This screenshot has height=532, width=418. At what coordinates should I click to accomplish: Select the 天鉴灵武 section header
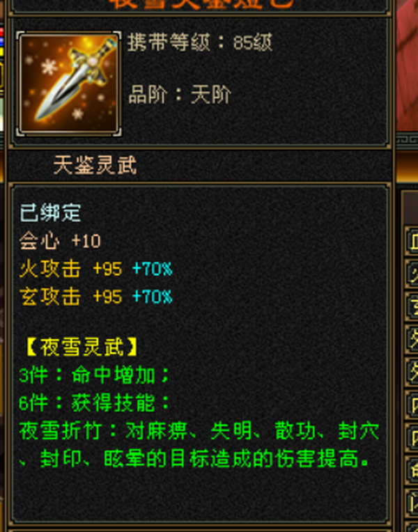point(95,165)
